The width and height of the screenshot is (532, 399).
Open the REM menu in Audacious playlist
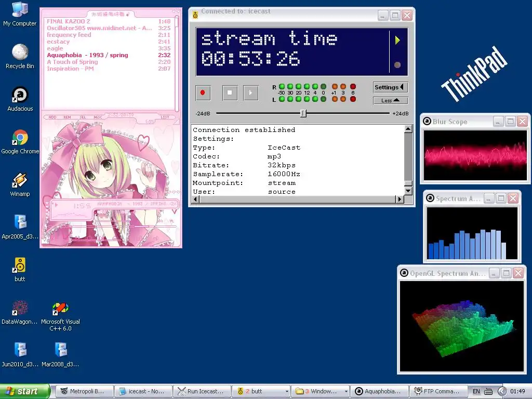click(67, 117)
